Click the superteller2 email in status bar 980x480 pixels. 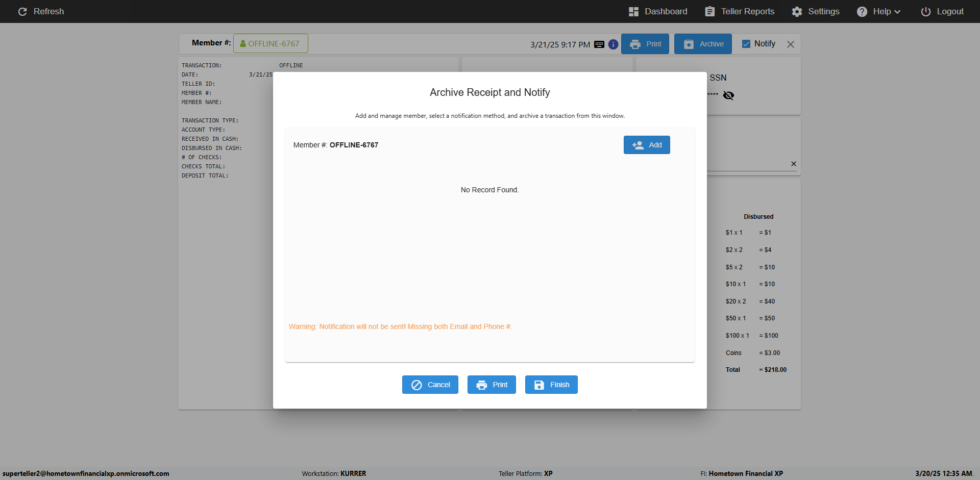click(x=86, y=473)
